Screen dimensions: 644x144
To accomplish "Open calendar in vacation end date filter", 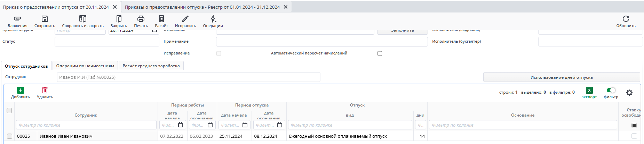I will point(280,125).
